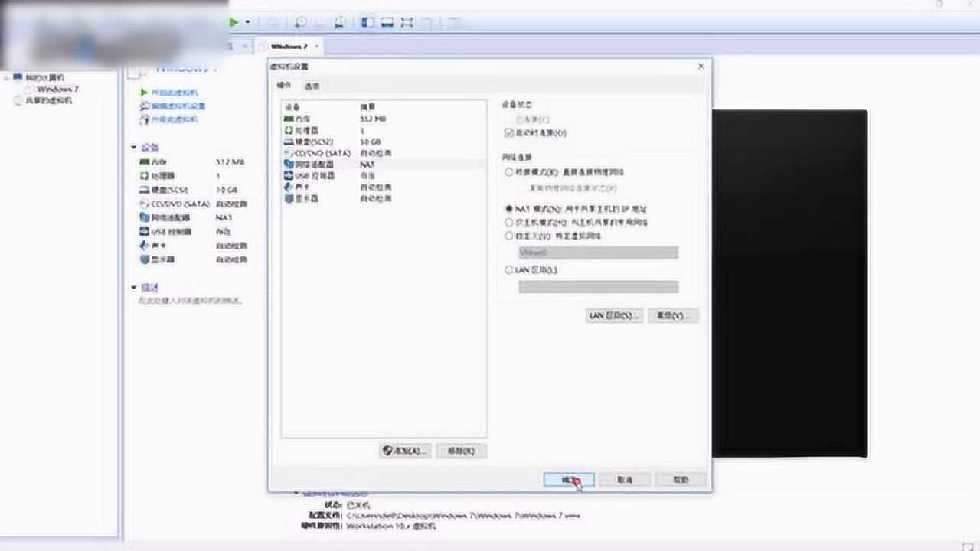The height and width of the screenshot is (551, 980).
Task: Select 自定义 (custom) virtual network radio button
Action: pos(509,236)
